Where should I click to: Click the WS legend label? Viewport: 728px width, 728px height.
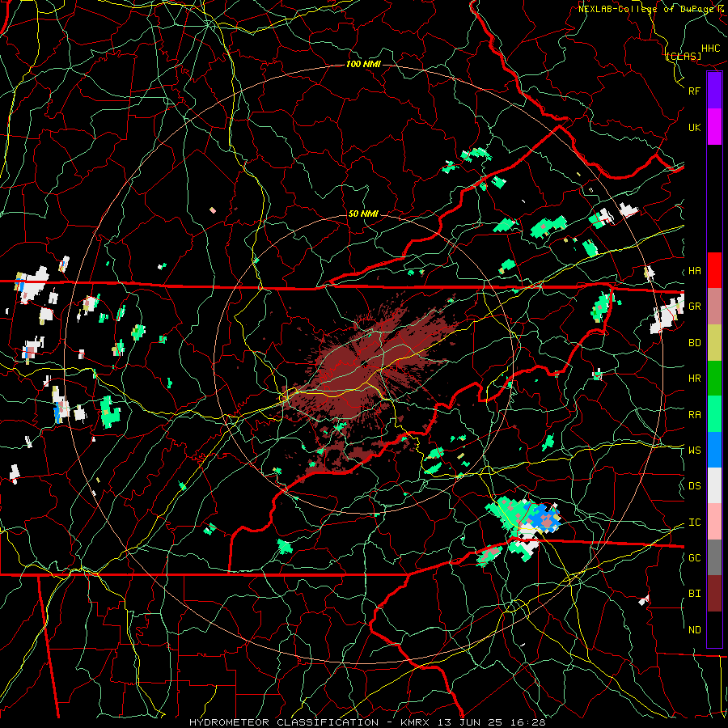coord(694,451)
